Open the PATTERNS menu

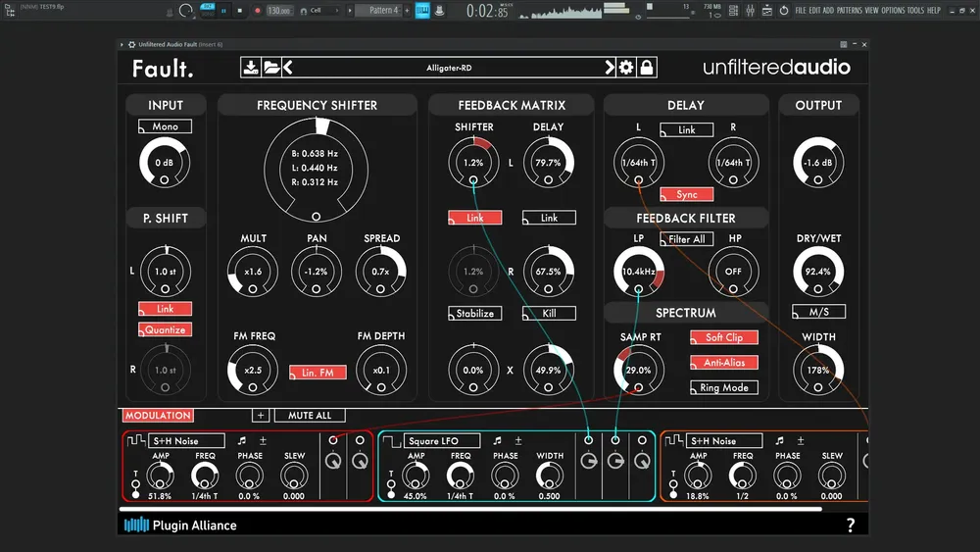[x=850, y=11]
